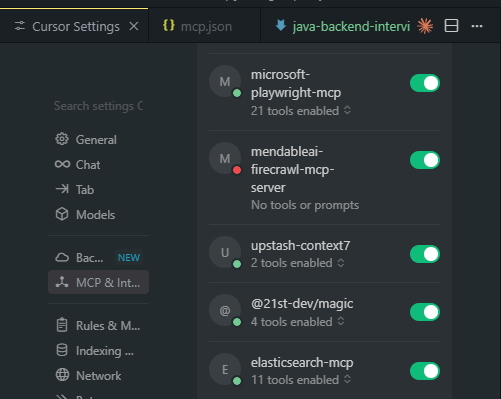The image size is (501, 399).
Task: Click the mendableai-firecrawl-mcp-server name
Action: click(x=293, y=169)
